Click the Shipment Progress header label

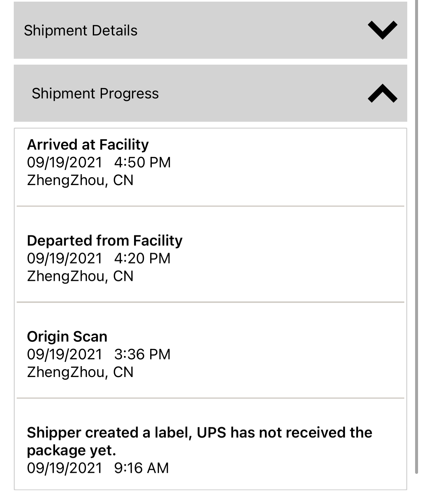(x=95, y=94)
